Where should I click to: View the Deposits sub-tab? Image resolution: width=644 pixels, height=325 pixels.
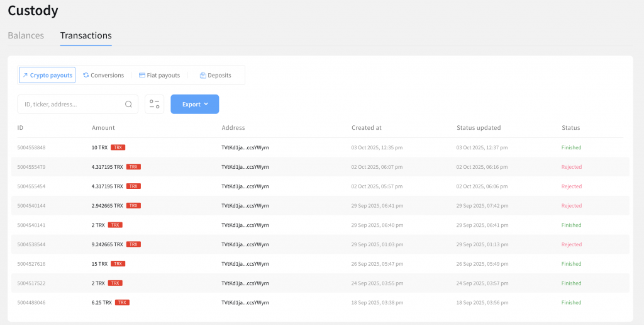click(219, 76)
